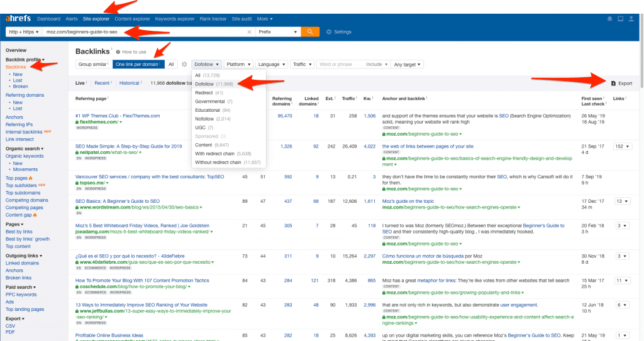Open notifications bell icon
Image resolution: width=644 pixels, height=341 pixels.
point(609,19)
